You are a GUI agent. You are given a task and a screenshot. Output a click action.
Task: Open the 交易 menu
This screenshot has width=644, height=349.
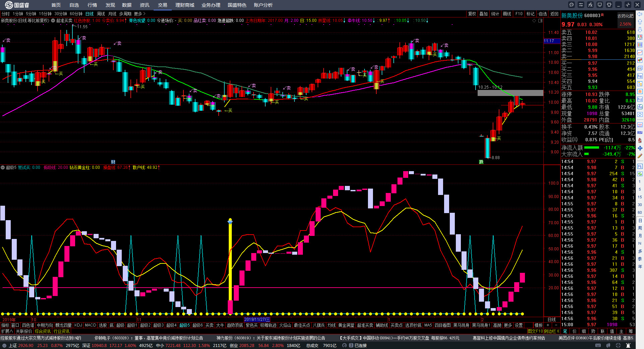click(163, 5)
